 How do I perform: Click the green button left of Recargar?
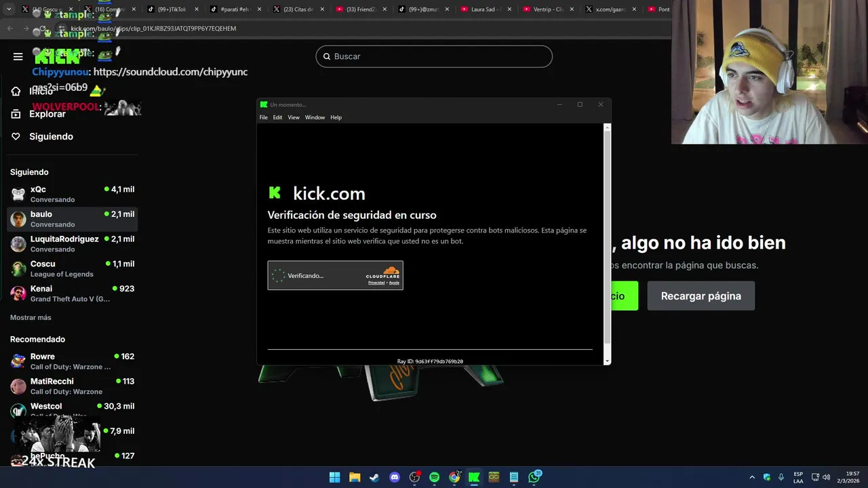[624, 296]
